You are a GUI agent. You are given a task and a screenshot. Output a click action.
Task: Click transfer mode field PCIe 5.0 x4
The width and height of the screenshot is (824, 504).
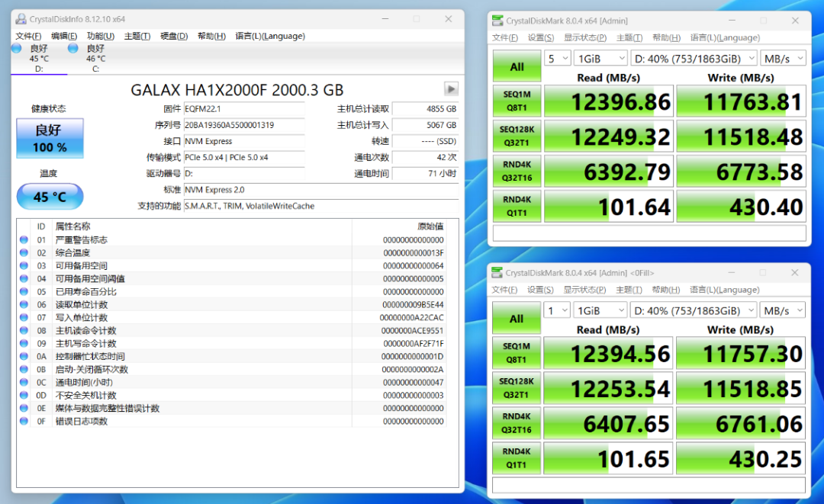tap(244, 158)
